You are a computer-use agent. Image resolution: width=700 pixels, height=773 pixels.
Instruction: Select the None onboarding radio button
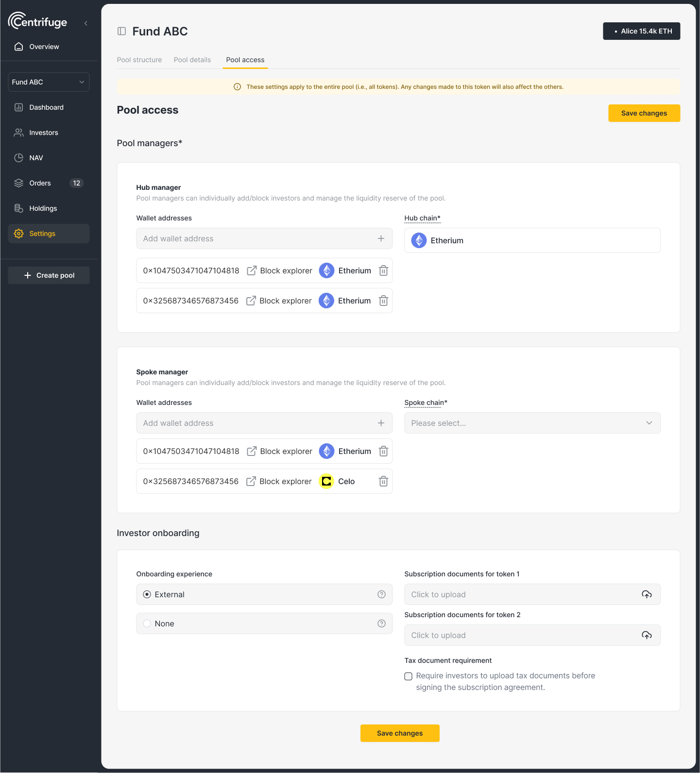147,623
